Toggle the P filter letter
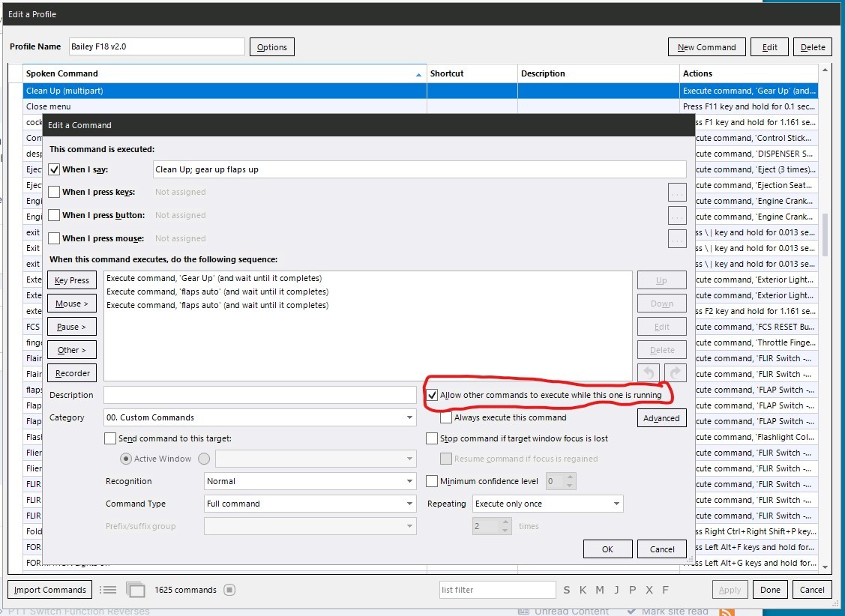The image size is (845, 616). point(633,591)
